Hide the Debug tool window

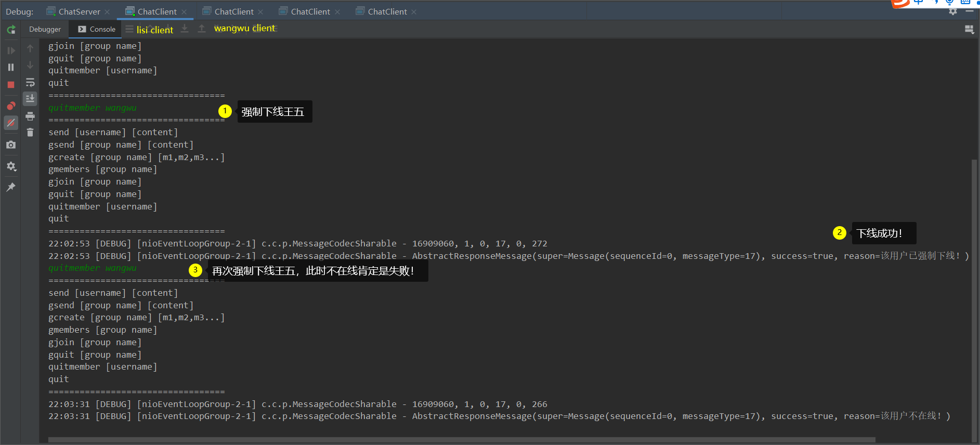click(970, 11)
